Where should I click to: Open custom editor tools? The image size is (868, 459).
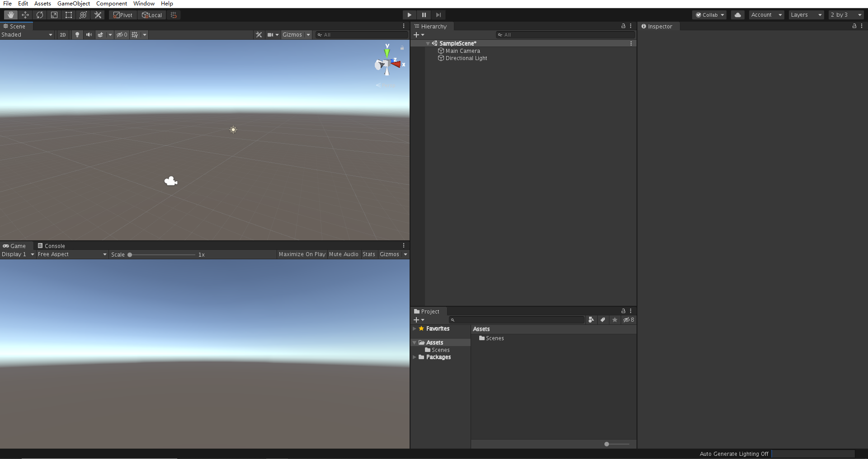(98, 15)
